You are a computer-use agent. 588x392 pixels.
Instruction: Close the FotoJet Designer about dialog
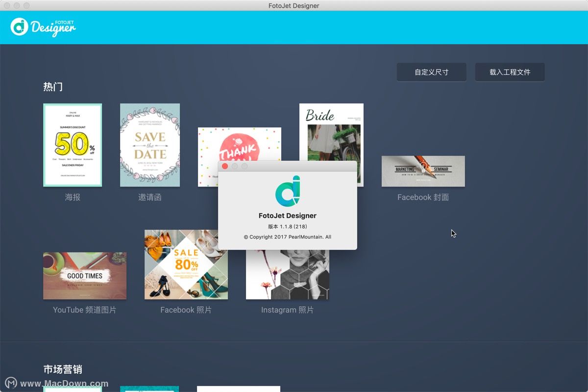point(225,166)
